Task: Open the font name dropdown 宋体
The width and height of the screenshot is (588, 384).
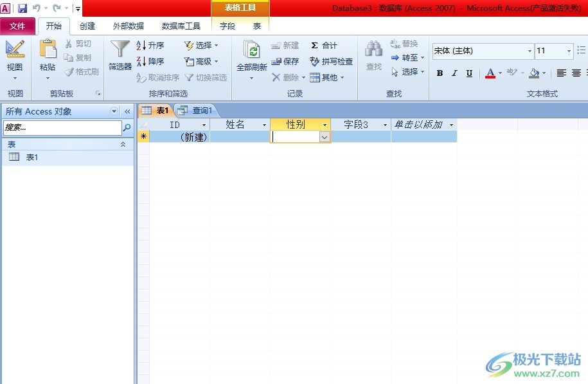Action: point(530,51)
